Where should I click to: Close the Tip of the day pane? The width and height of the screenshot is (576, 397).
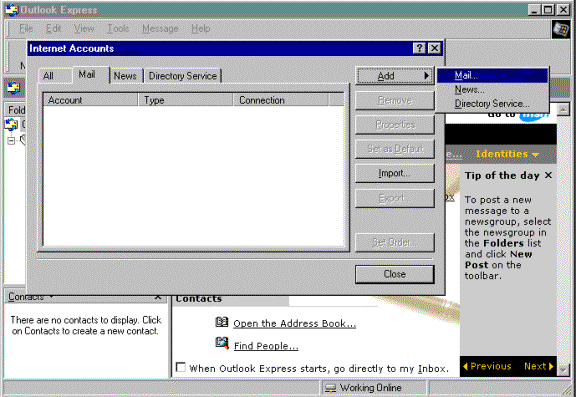pyautogui.click(x=548, y=175)
